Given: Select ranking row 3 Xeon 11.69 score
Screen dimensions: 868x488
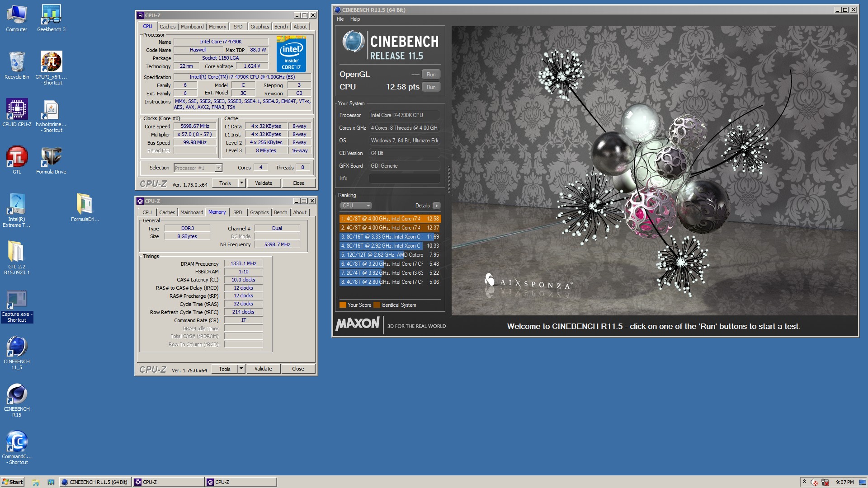Looking at the screenshot, I should pos(390,237).
